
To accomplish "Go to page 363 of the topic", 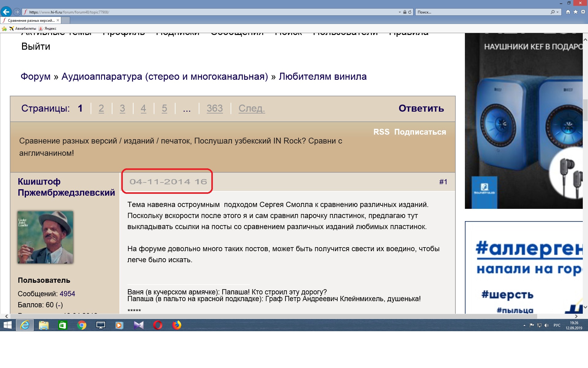I will click(214, 108).
